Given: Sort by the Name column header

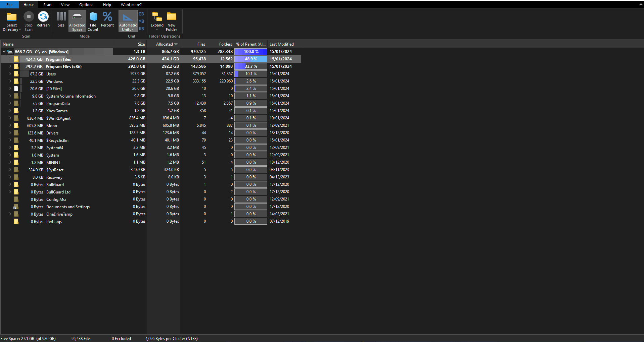Looking at the screenshot, I should click(x=57, y=44).
